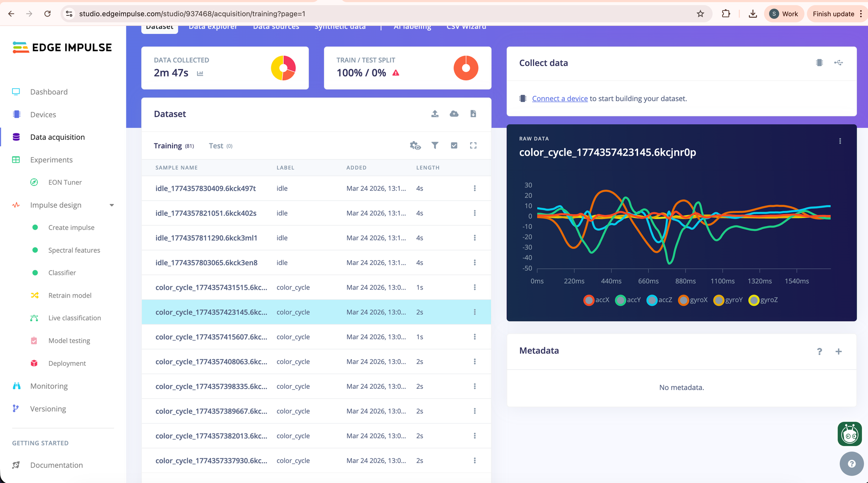Open the metadata help question mark
This screenshot has height=483, width=868.
coord(819,351)
